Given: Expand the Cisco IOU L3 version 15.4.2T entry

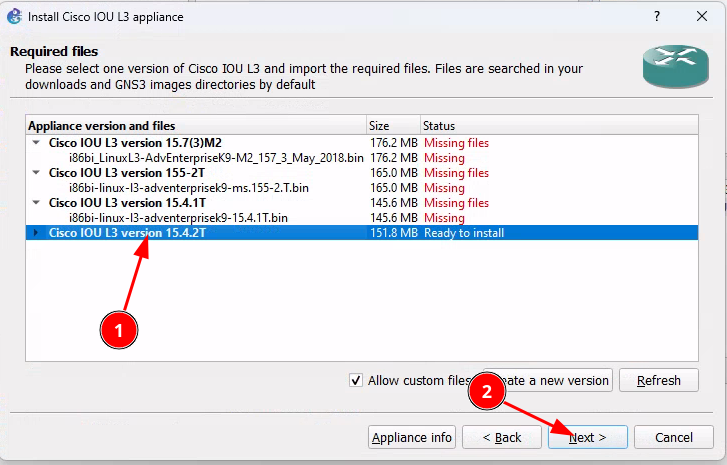Looking at the screenshot, I should coord(37,233).
